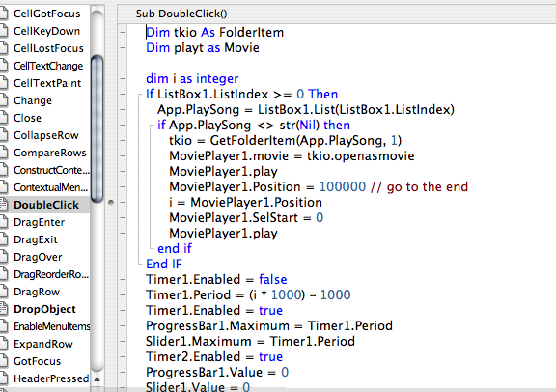556x392 pixels.
Task: Click the 'MoviePlayer1.movie = tkio.openasmovie' line
Action: (292, 155)
